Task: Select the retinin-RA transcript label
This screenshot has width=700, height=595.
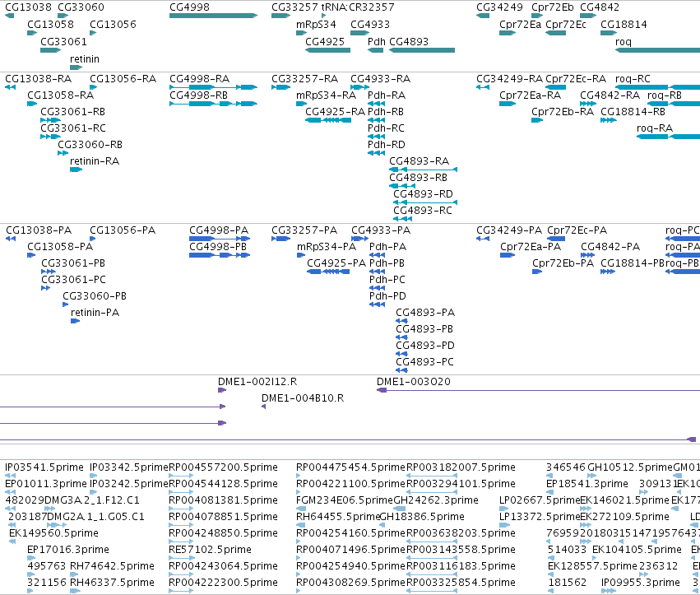Action: click(x=95, y=161)
